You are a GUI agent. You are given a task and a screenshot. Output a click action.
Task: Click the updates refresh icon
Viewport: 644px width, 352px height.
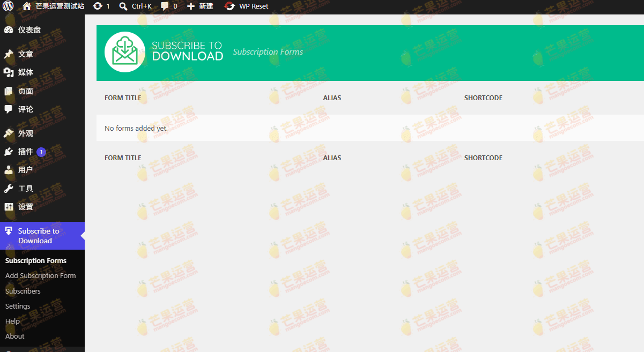point(98,6)
